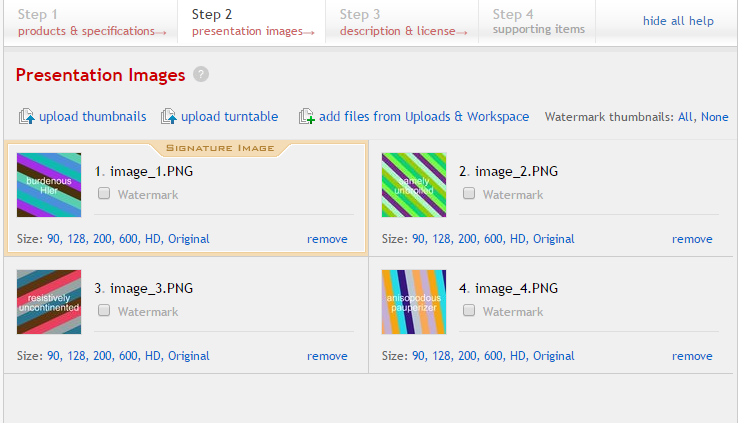Screen dimensions: 738x423
Task: Open Step 4 supporting items tab
Action: click(x=538, y=22)
